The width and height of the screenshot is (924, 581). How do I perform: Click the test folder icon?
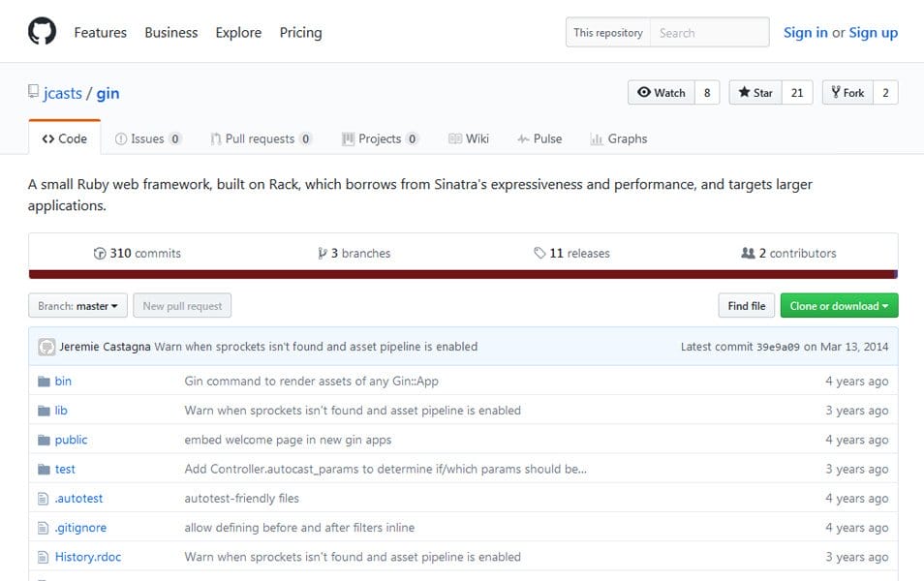pyautogui.click(x=44, y=470)
